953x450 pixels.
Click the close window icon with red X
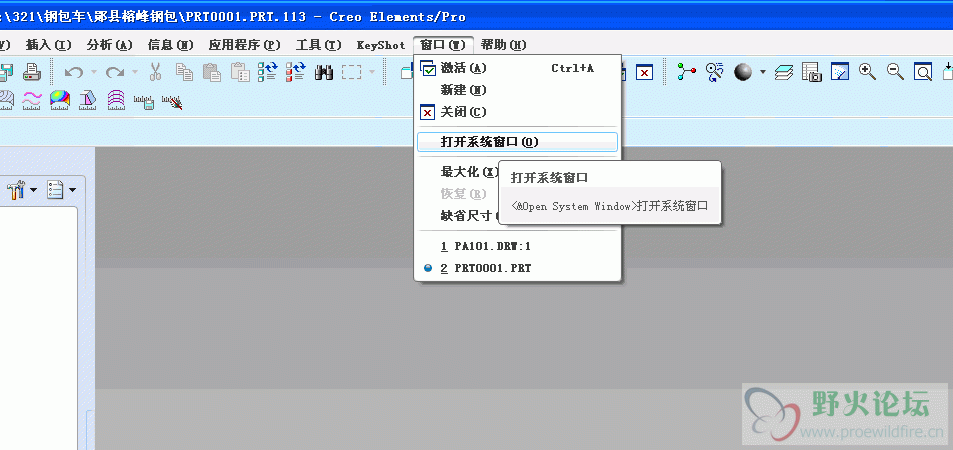pyautogui.click(x=644, y=72)
